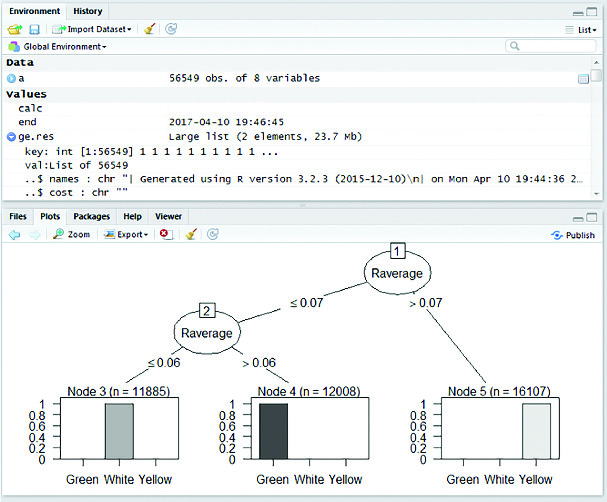The width and height of the screenshot is (607, 502).
Task: Collapse the ge.res list entry
Action: (x=11, y=136)
